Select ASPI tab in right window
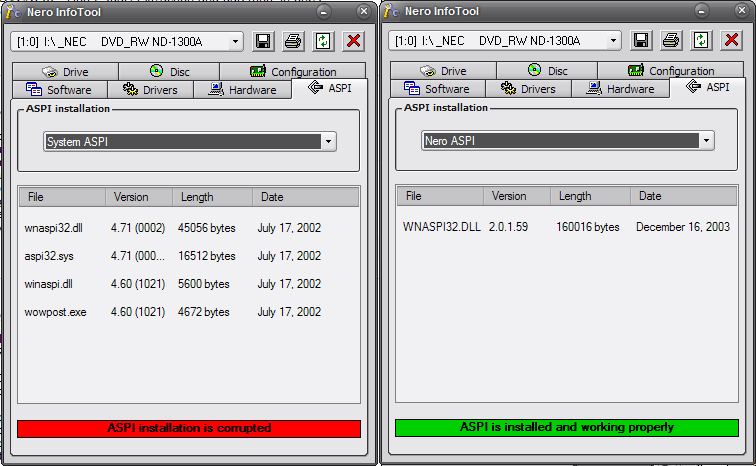Viewport: 756px width, 466px height. click(x=708, y=87)
